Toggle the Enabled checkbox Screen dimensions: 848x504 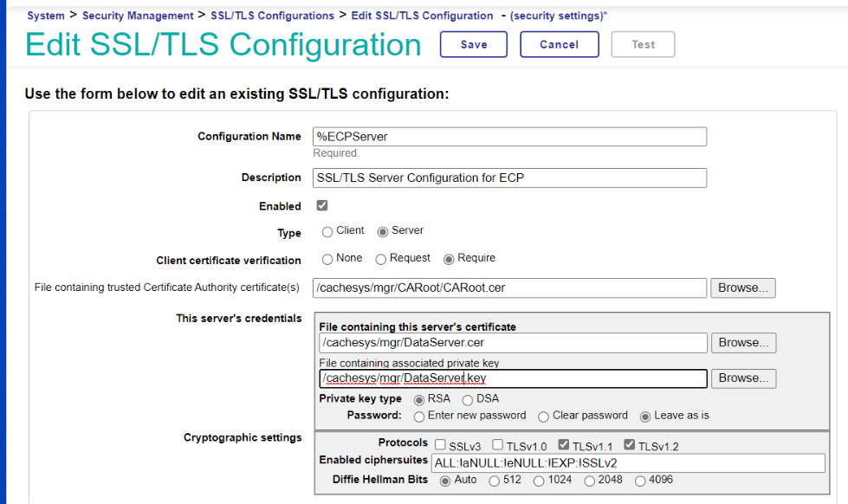322,206
